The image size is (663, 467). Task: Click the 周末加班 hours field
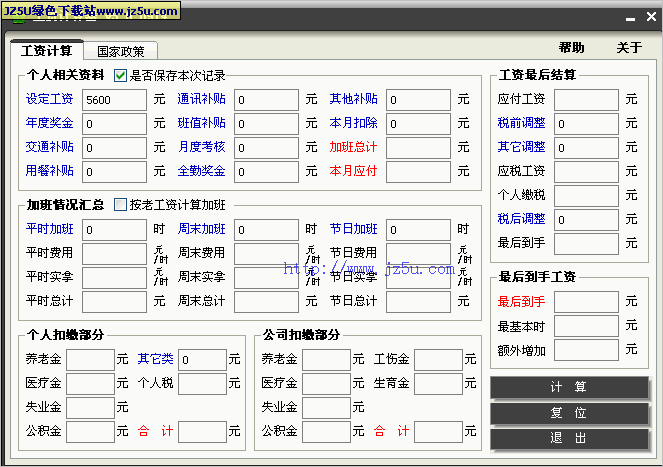click(x=266, y=230)
